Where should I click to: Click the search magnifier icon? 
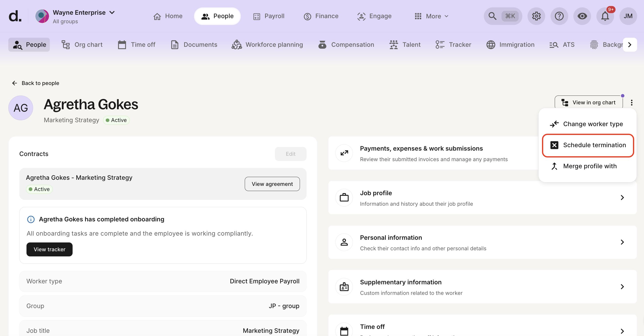492,16
